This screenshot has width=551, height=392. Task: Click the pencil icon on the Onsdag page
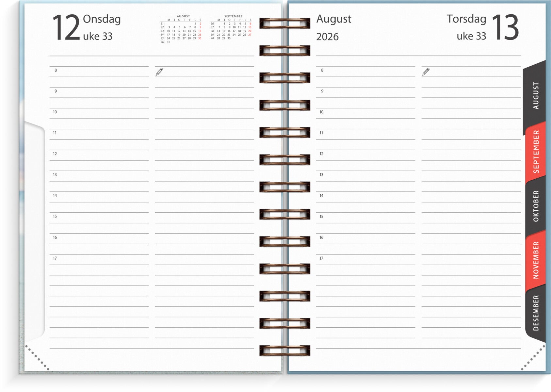(159, 72)
